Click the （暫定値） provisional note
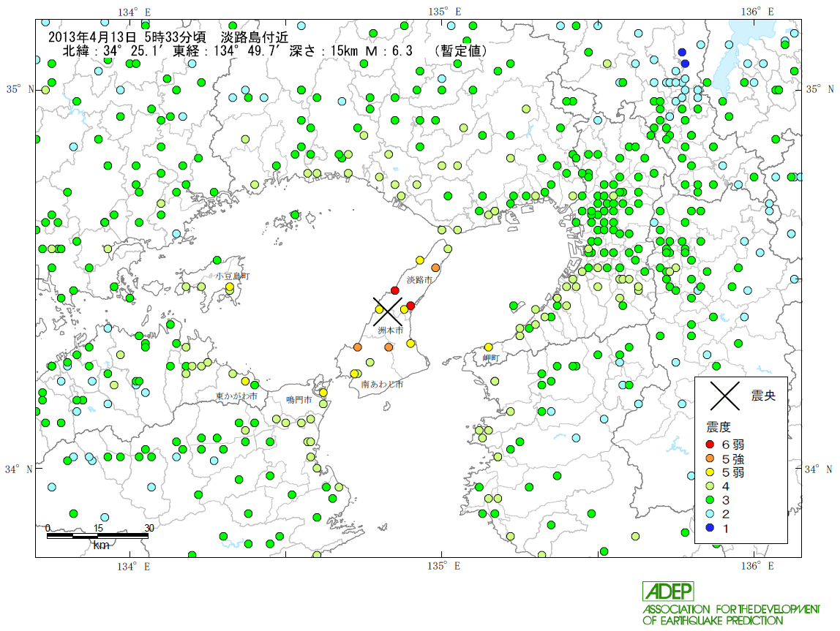Screen dimensions: 840x631 click(461, 51)
